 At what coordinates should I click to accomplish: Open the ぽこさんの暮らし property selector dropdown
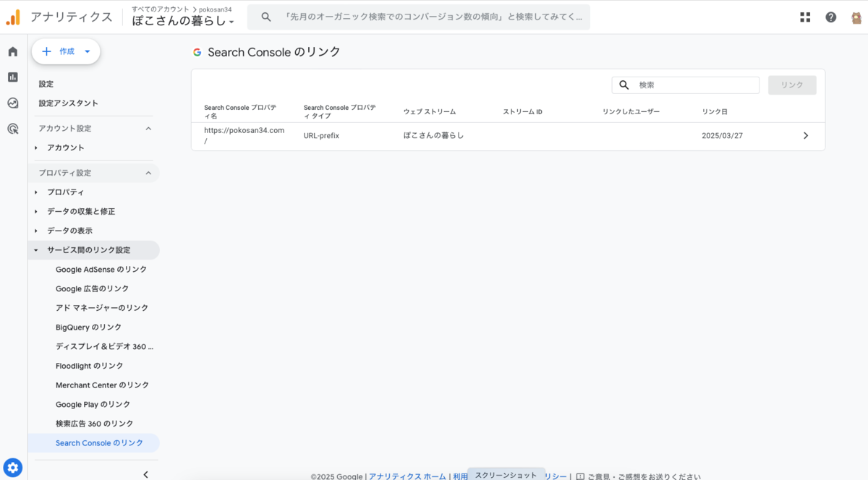pos(183,22)
